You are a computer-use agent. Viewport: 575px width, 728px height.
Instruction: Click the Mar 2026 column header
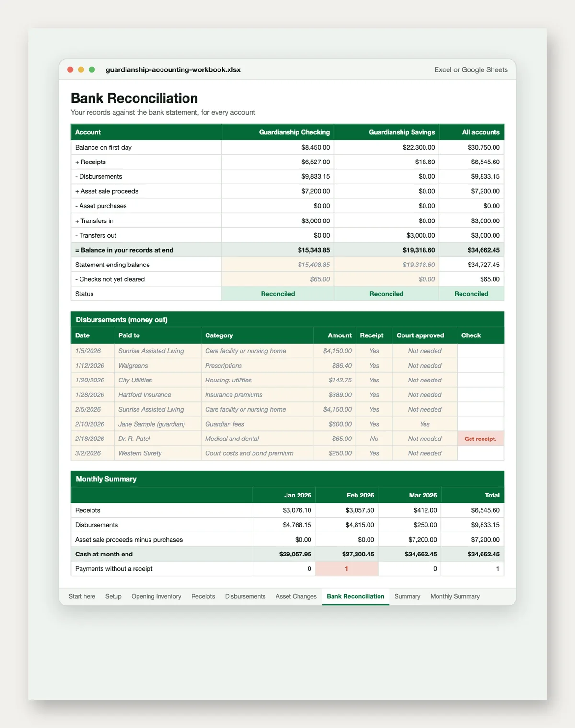click(410, 495)
